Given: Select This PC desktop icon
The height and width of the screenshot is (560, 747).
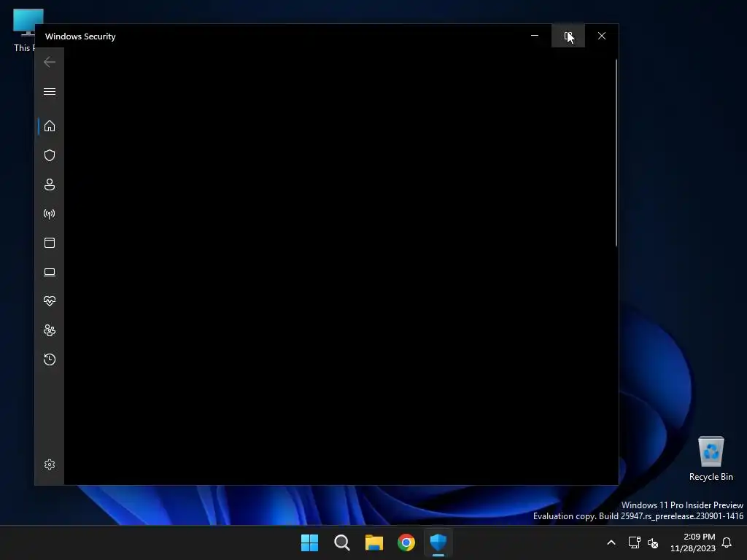Looking at the screenshot, I should 24,30.
